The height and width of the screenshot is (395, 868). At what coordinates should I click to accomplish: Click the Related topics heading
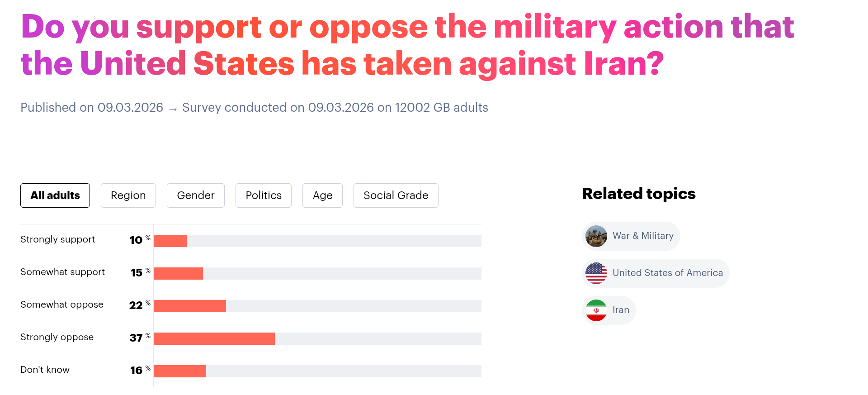tap(638, 193)
